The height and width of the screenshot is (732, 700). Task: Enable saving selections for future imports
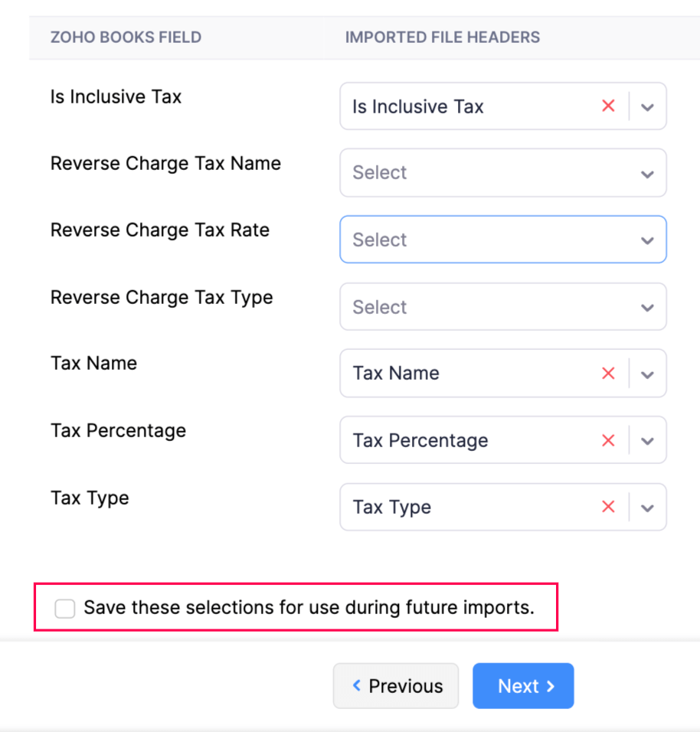point(65,608)
